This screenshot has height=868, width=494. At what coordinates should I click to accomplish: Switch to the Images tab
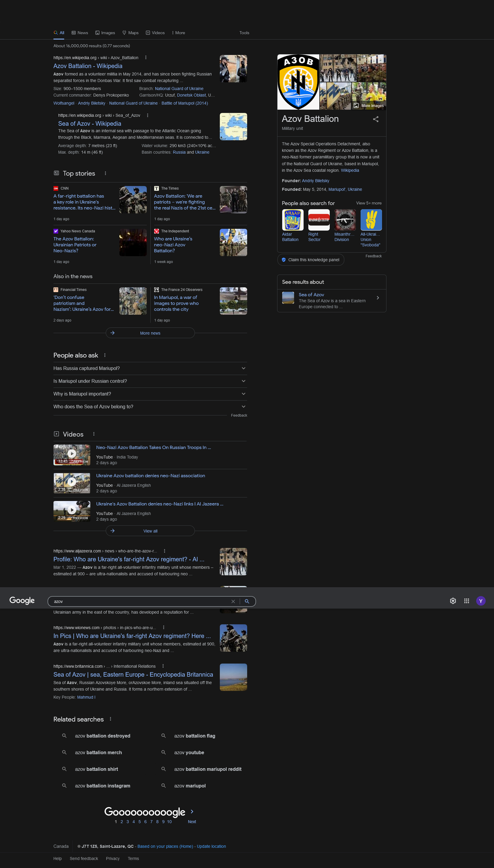105,33
